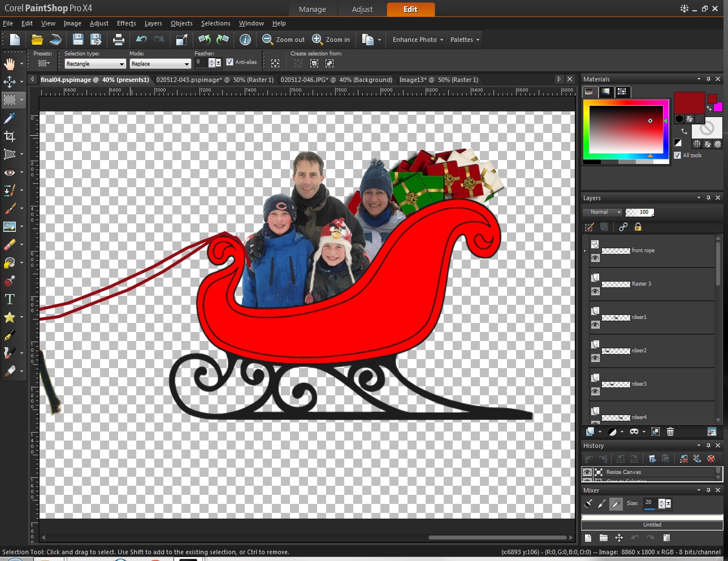Open the Enhance Photo dropdown
The width and height of the screenshot is (728, 561).
click(x=418, y=40)
